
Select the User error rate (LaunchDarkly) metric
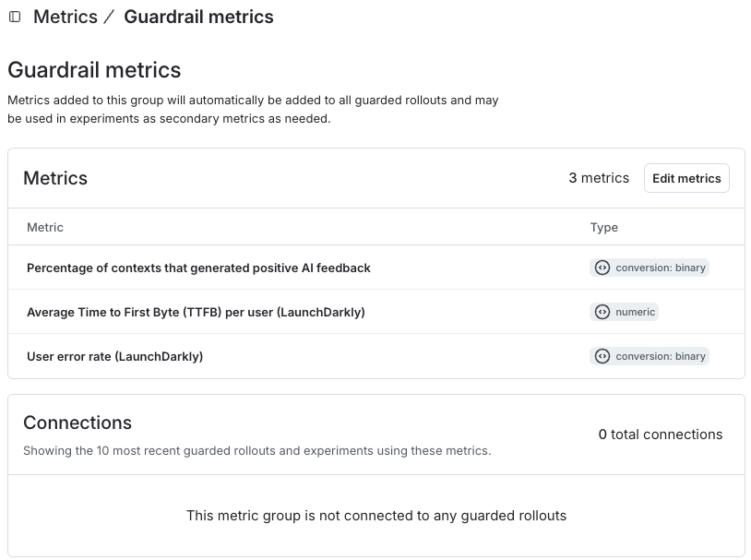pos(113,356)
